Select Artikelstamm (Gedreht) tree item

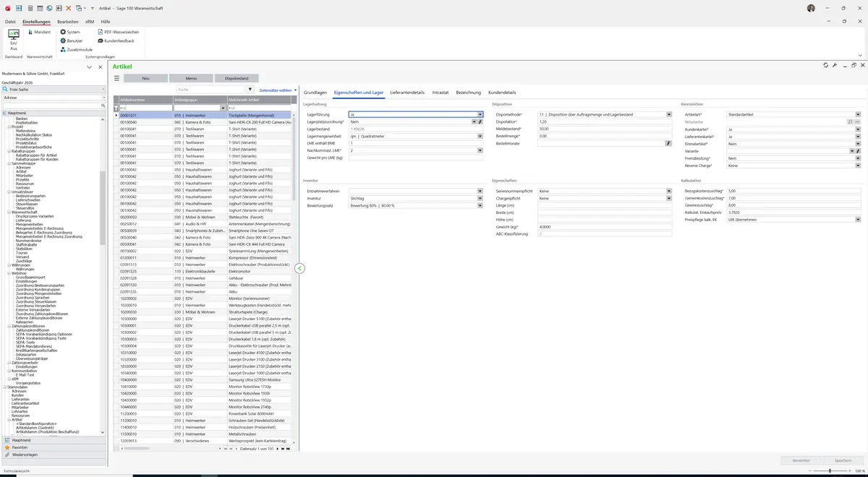coord(35,427)
